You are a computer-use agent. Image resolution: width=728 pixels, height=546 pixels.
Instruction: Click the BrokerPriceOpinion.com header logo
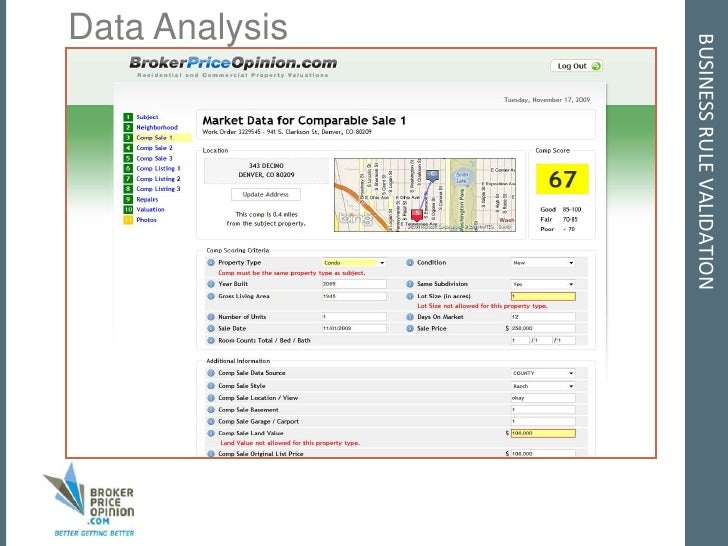[233, 67]
